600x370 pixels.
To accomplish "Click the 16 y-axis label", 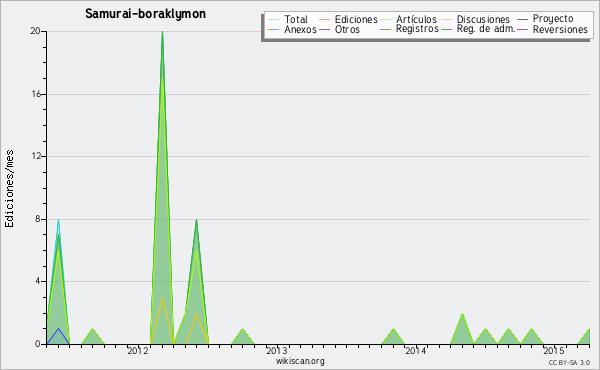I will coord(36,94).
